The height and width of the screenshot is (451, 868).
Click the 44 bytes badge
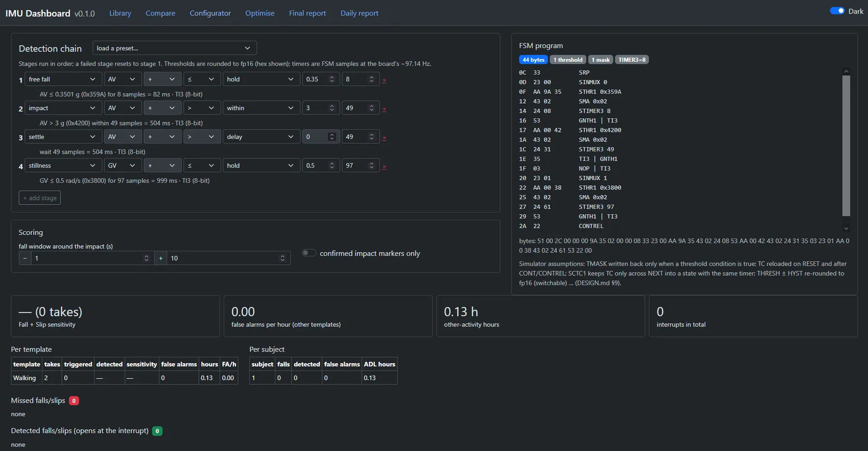[533, 60]
